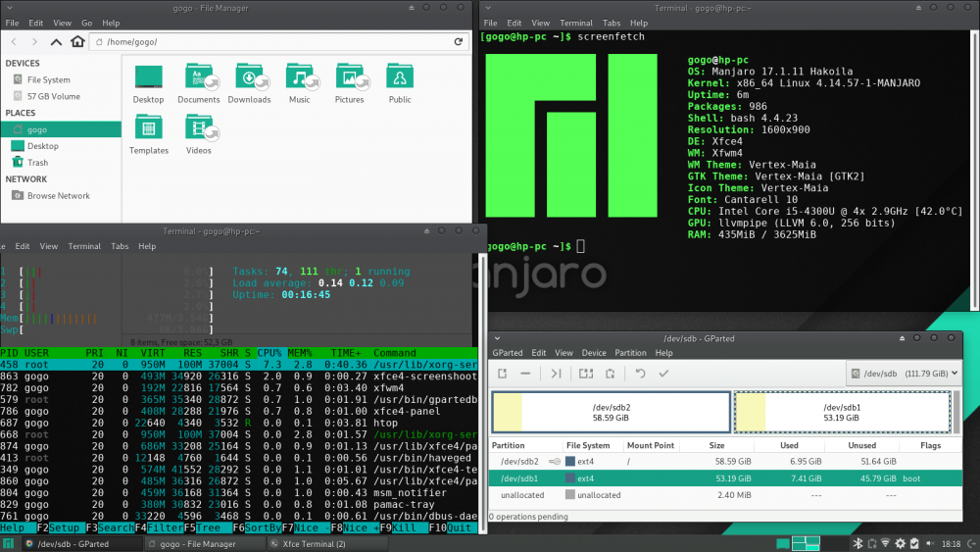Click CPU% column header in htop
This screenshot has height=552, width=980.
point(269,353)
